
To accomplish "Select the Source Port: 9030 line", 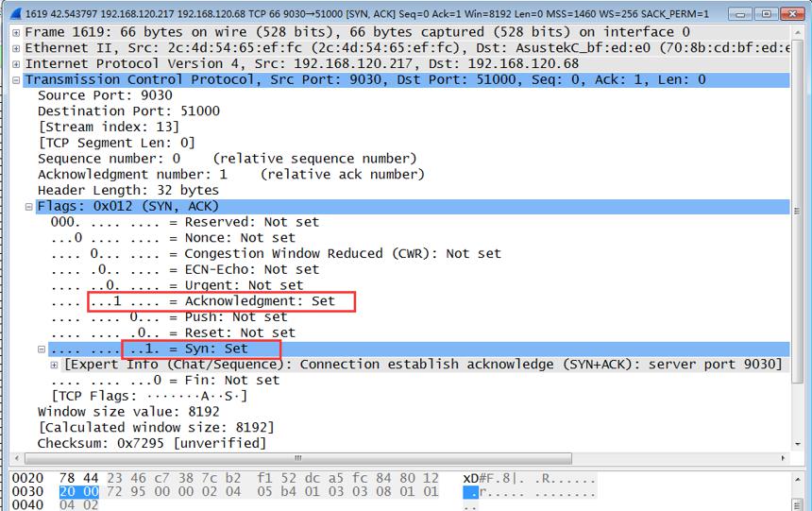I will (x=105, y=95).
